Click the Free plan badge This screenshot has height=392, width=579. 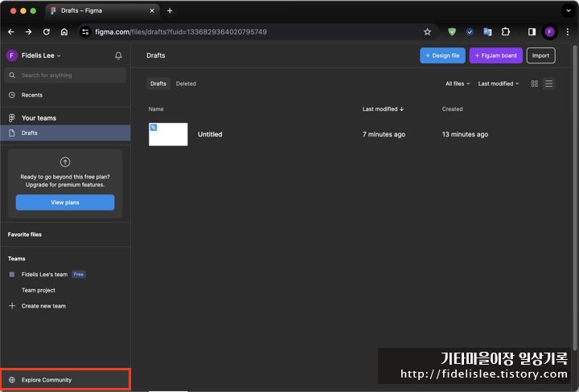coord(79,275)
